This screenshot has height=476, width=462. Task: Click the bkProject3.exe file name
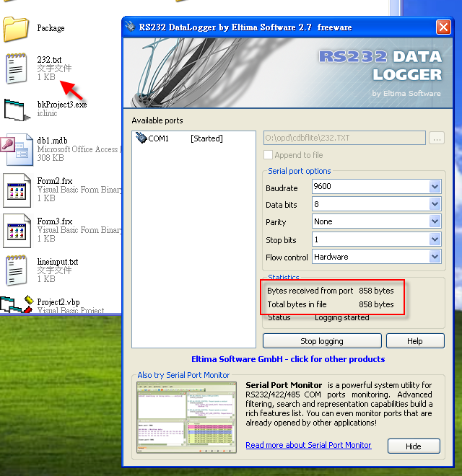pos(62,105)
